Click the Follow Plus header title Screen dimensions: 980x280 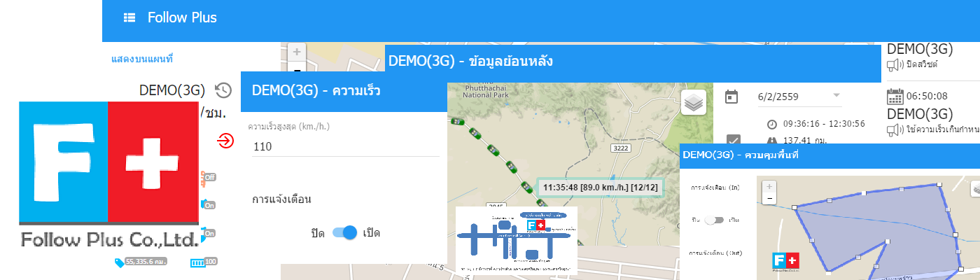tap(182, 17)
